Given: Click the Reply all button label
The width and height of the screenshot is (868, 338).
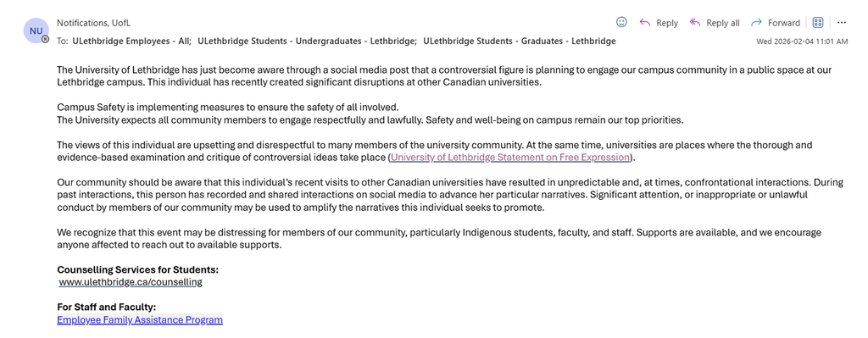Looking at the screenshot, I should pos(723,23).
